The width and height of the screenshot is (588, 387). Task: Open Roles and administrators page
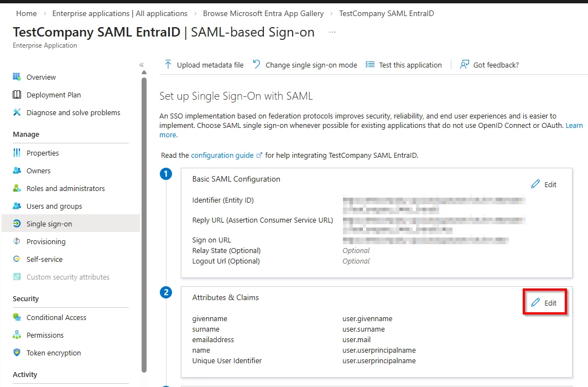[65, 188]
